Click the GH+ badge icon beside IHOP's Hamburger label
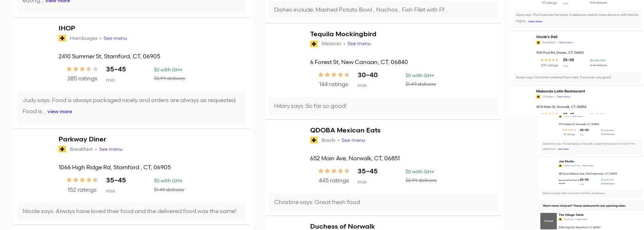Viewport: 644px width, 230px height. click(x=63, y=38)
